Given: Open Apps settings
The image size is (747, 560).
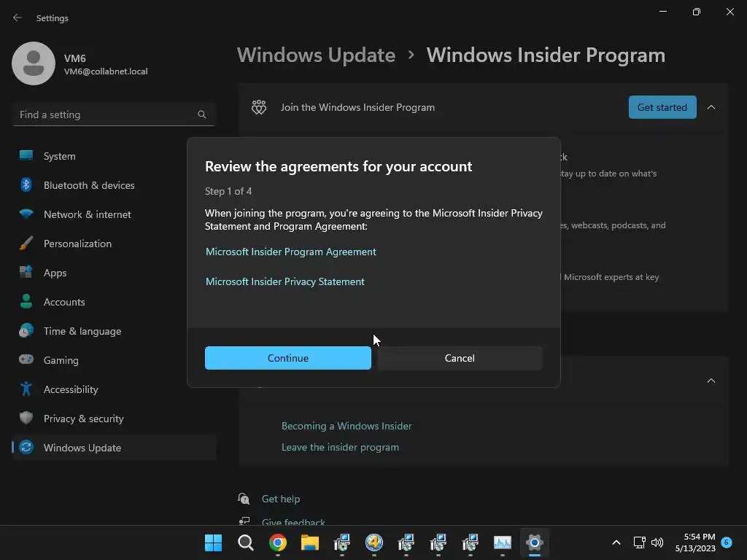Looking at the screenshot, I should (x=113, y=273).
